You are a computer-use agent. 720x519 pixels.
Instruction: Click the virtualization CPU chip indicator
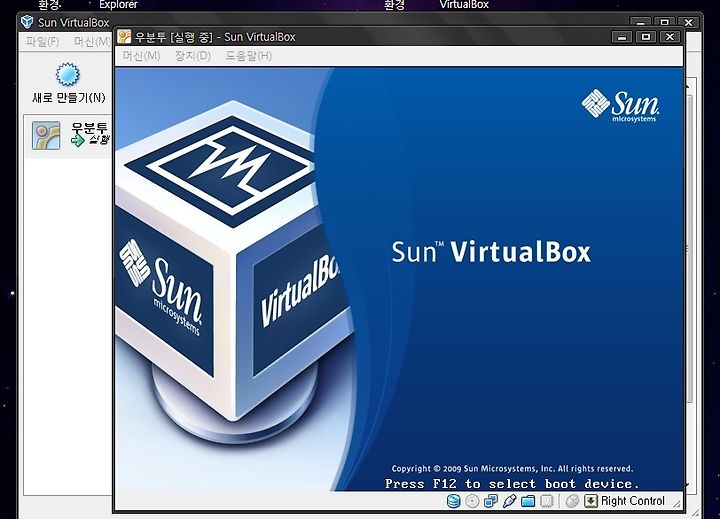[x=546, y=501]
